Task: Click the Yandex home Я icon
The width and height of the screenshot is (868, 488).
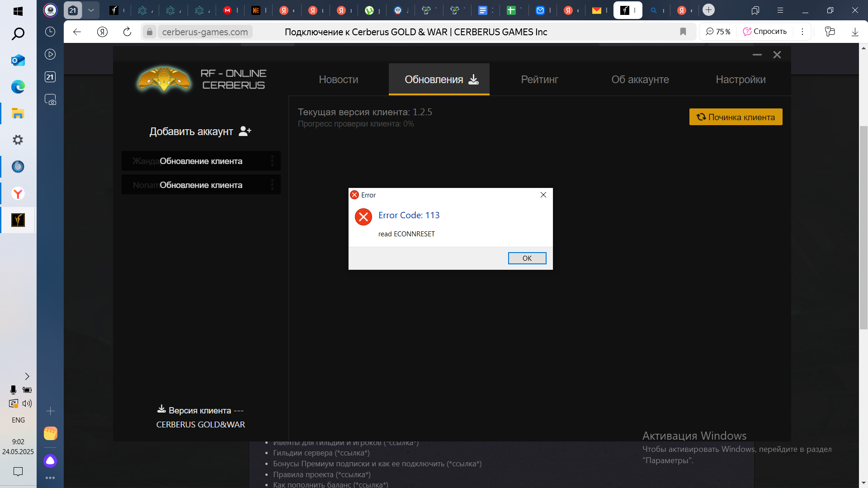Action: [x=103, y=32]
